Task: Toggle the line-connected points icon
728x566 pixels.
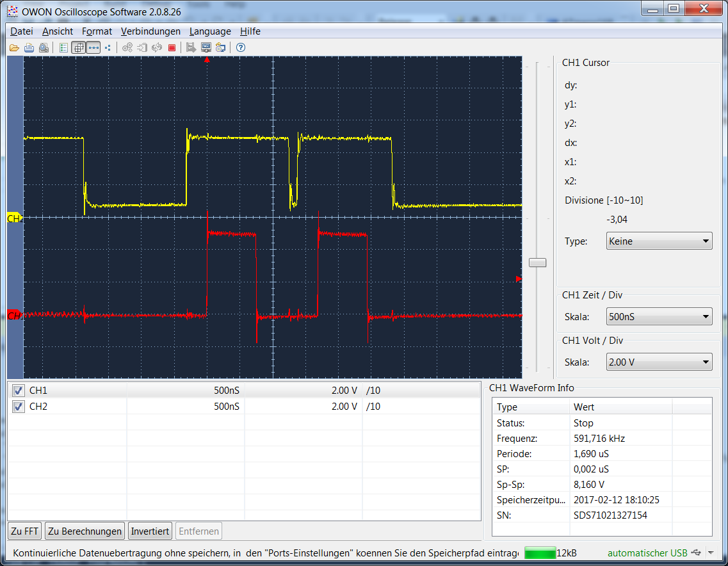Action: tap(93, 48)
